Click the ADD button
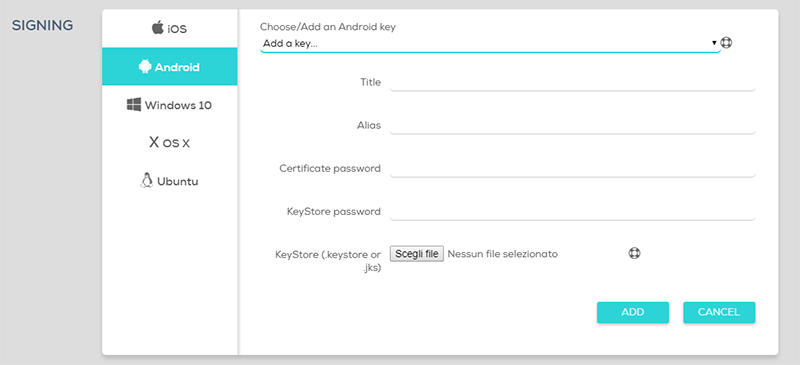This screenshot has width=800, height=365. tap(633, 312)
